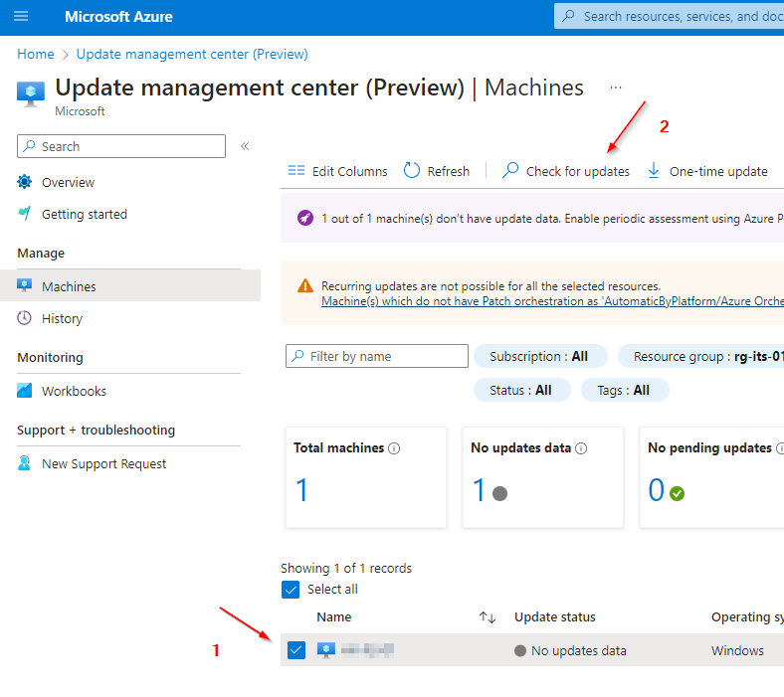Sort by the Name column arrows
Viewport: 784px width, 697px height.
click(x=487, y=617)
